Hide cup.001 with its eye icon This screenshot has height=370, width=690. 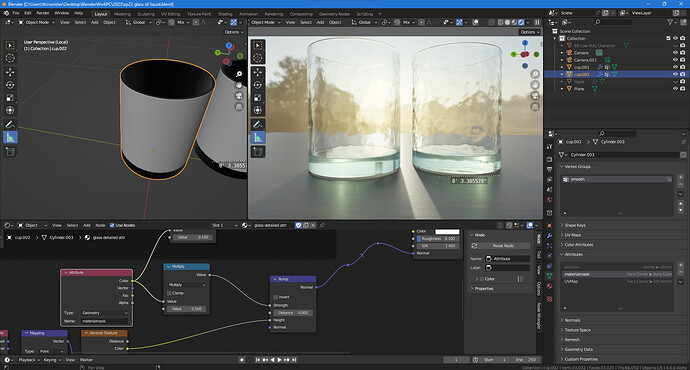675,67
